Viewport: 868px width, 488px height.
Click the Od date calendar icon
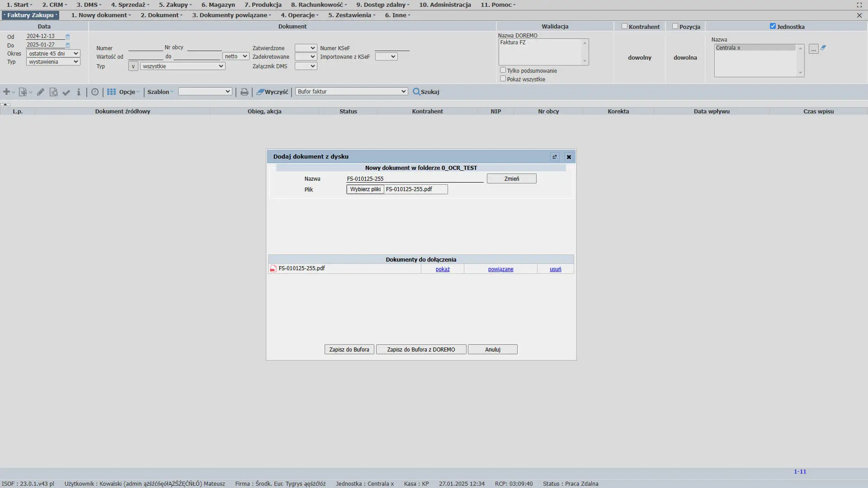pyautogui.click(x=68, y=36)
